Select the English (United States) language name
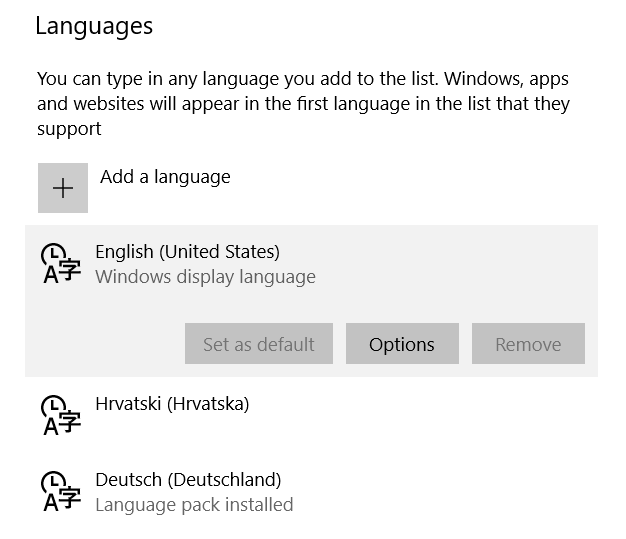Screen dimensions: 626x539 point(187,252)
